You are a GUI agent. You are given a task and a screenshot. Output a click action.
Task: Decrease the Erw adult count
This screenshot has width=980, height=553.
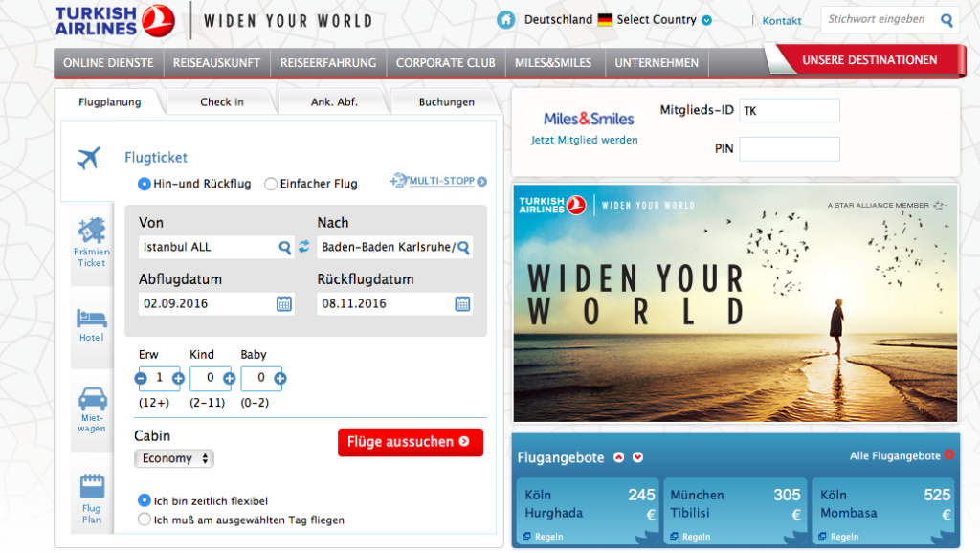point(141,378)
